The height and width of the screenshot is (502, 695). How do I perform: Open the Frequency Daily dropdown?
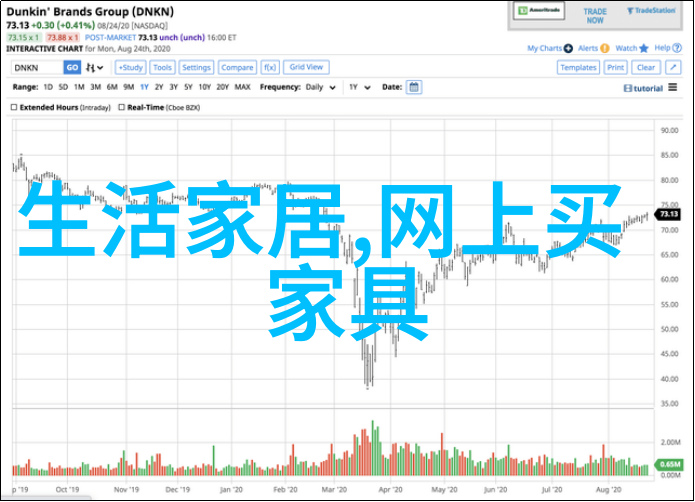pyautogui.click(x=320, y=87)
